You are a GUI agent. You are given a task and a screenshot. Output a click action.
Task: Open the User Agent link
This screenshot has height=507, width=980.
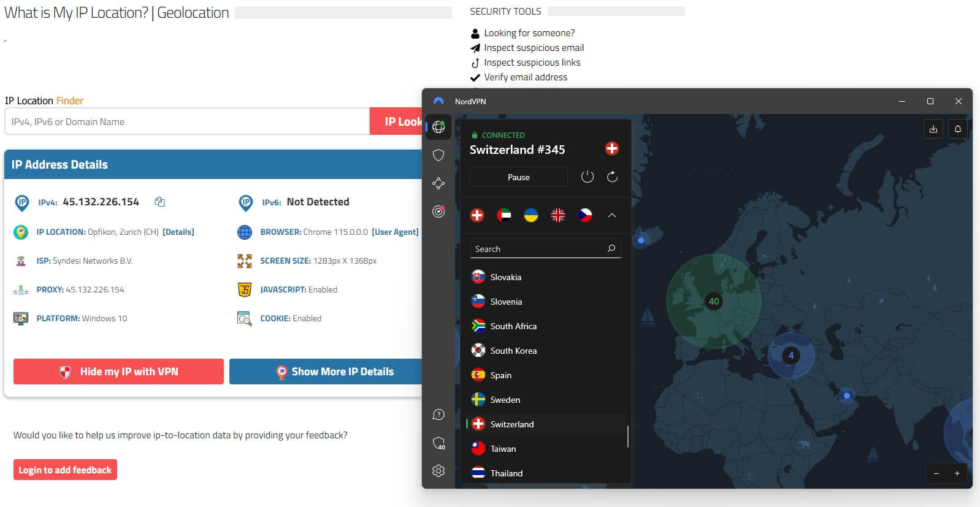395,232
